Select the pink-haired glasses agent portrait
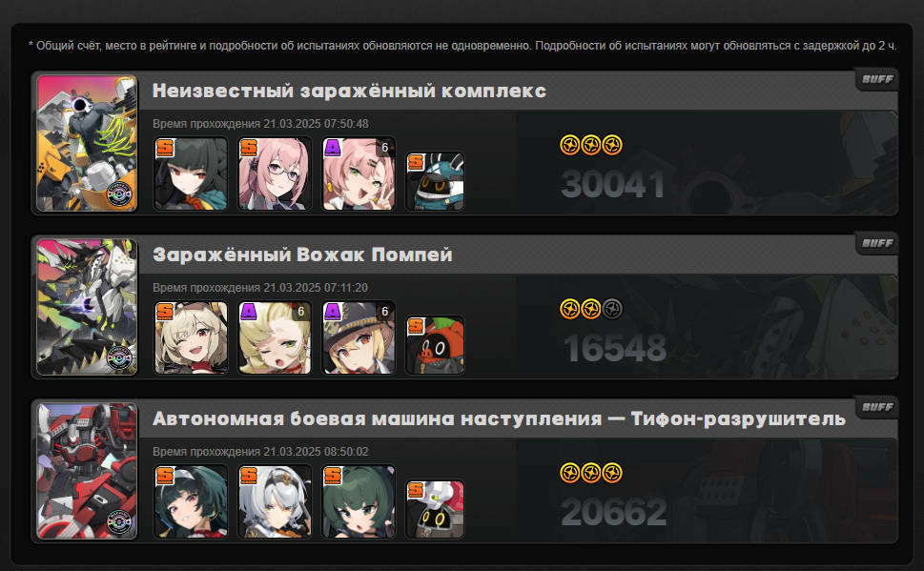Image resolution: width=924 pixels, height=571 pixels. pos(275,173)
